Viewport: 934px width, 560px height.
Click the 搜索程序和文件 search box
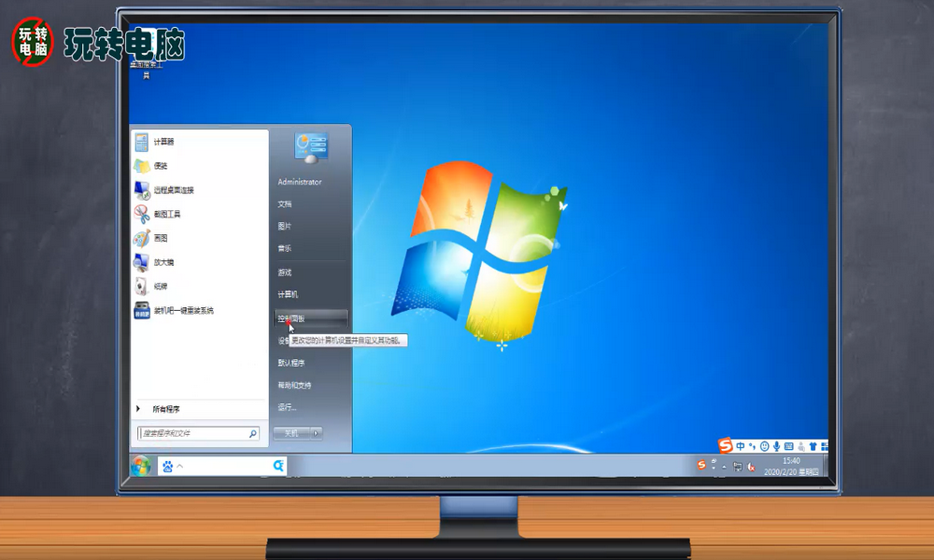click(198, 433)
